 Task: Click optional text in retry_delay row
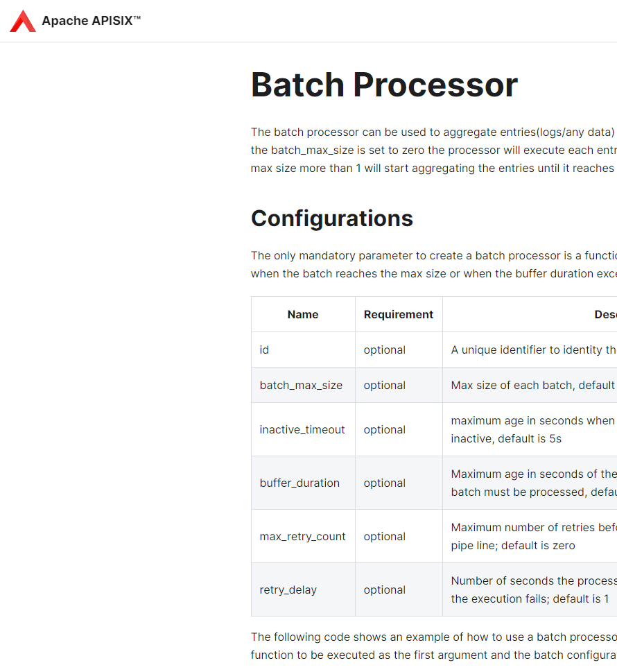coord(384,589)
